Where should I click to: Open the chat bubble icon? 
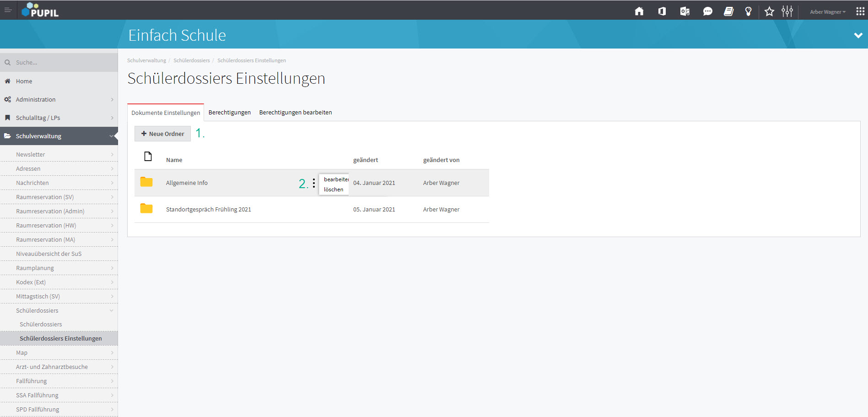coord(707,11)
